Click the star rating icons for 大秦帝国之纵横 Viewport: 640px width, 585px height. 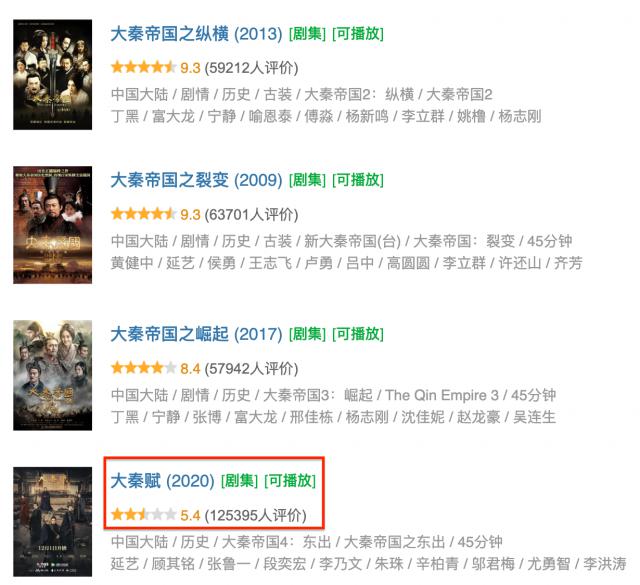143,67
